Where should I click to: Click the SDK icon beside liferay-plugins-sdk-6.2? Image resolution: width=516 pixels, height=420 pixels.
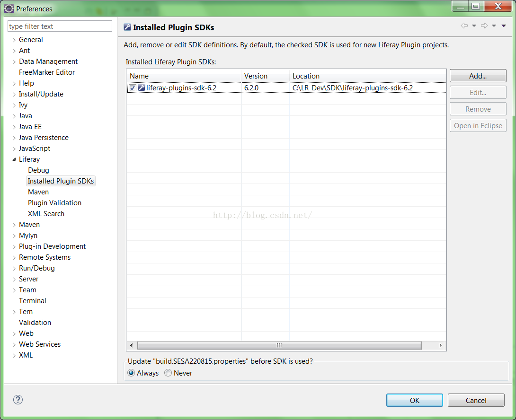coord(142,87)
